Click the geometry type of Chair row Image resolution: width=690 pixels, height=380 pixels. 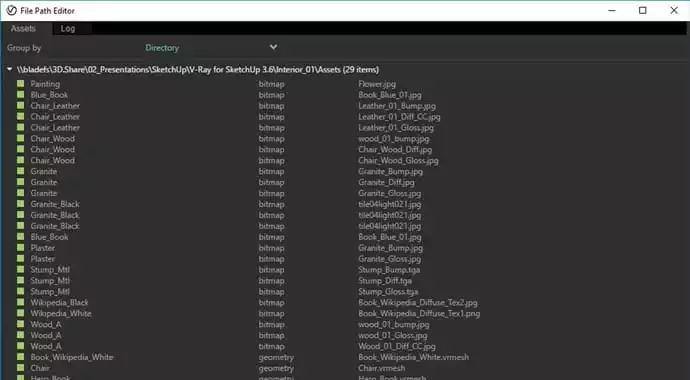coord(276,368)
